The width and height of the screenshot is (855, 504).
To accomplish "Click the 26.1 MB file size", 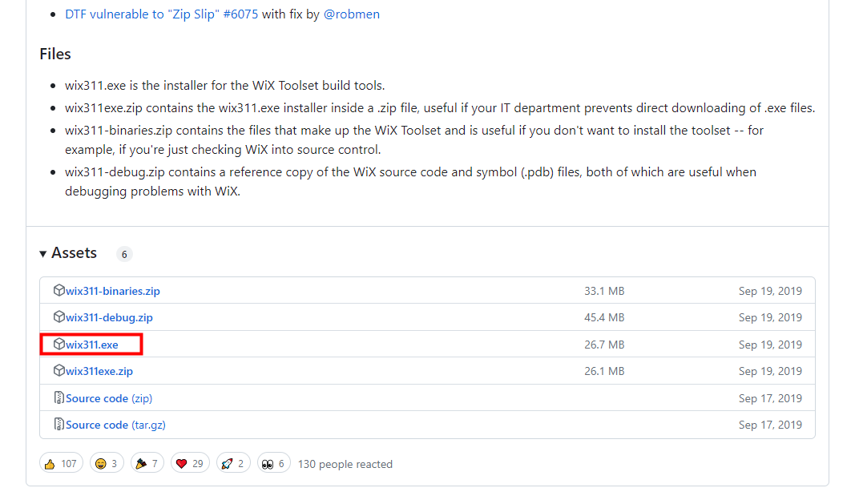I will pos(604,372).
